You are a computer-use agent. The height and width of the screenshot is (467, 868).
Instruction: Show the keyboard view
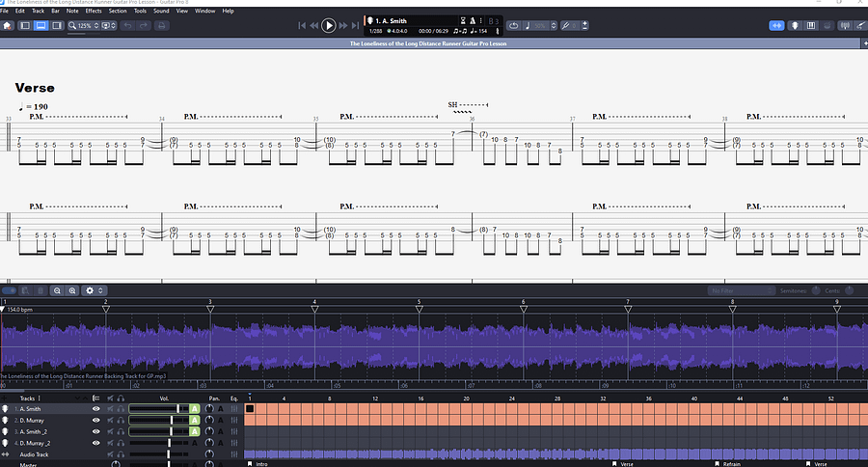click(811, 25)
